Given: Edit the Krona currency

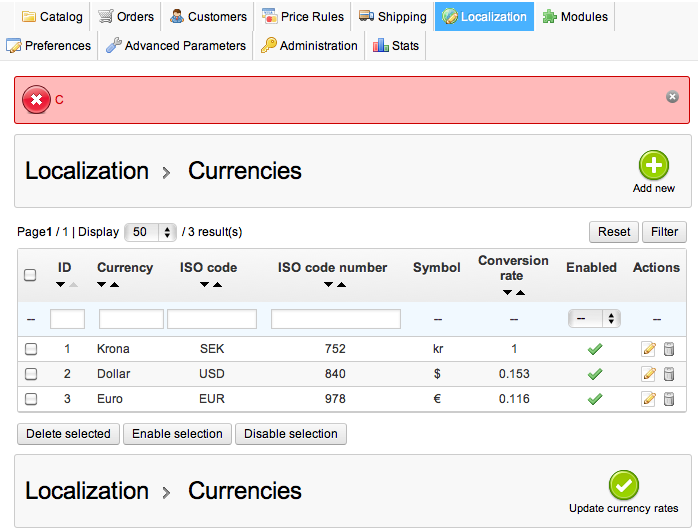Looking at the screenshot, I should (x=648, y=349).
